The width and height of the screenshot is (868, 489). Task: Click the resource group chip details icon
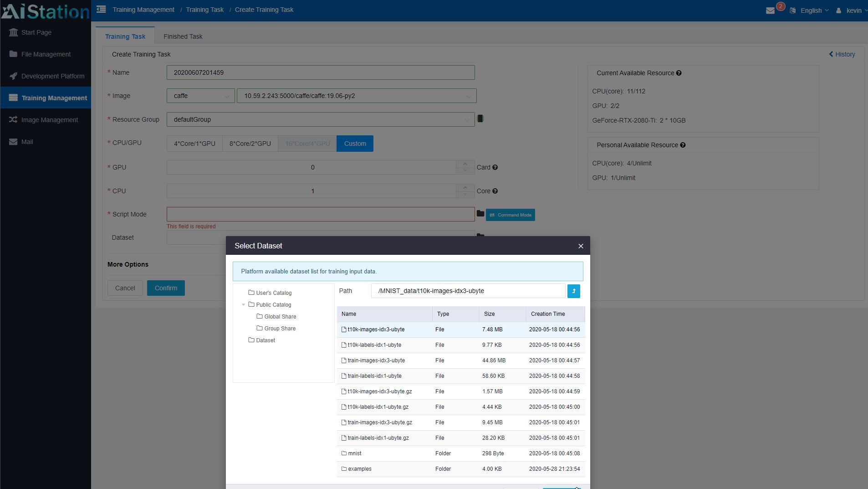tap(480, 119)
